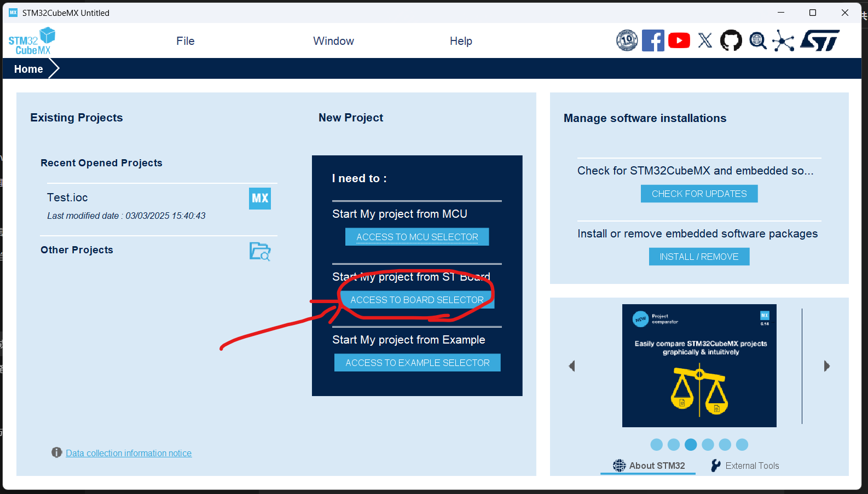Select the fifth carousel dot
This screenshot has height=494, width=868.
coord(725,445)
